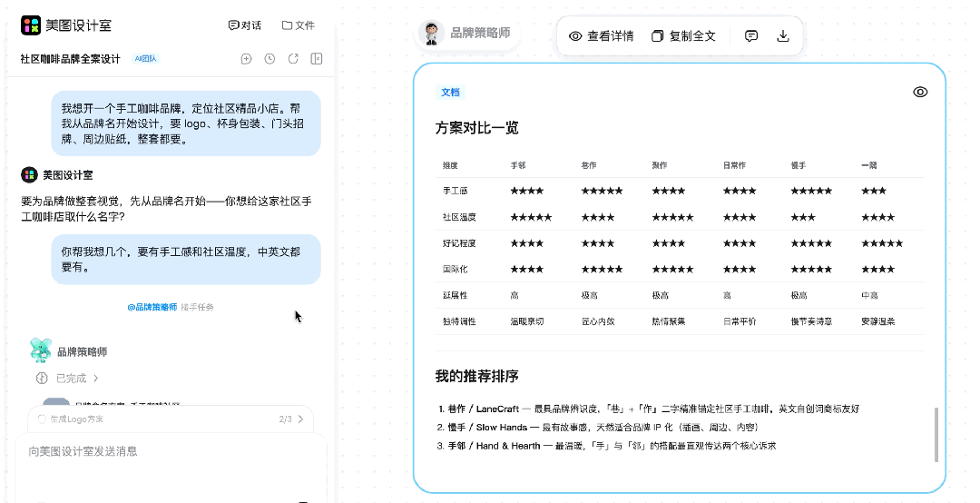Click 查看详情 button

(x=602, y=36)
